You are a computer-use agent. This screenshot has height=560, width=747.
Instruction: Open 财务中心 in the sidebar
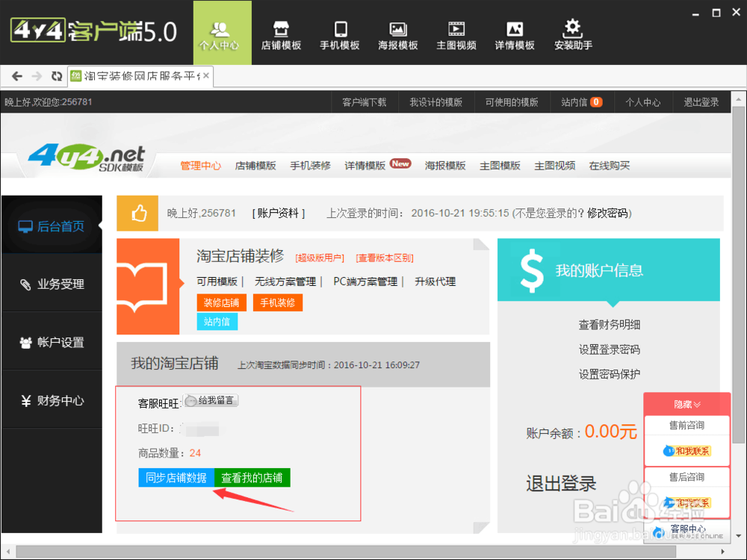click(x=52, y=400)
